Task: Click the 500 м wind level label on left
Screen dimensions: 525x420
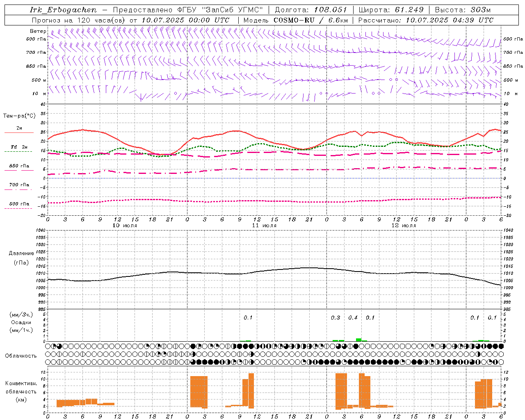Action: 39,80
